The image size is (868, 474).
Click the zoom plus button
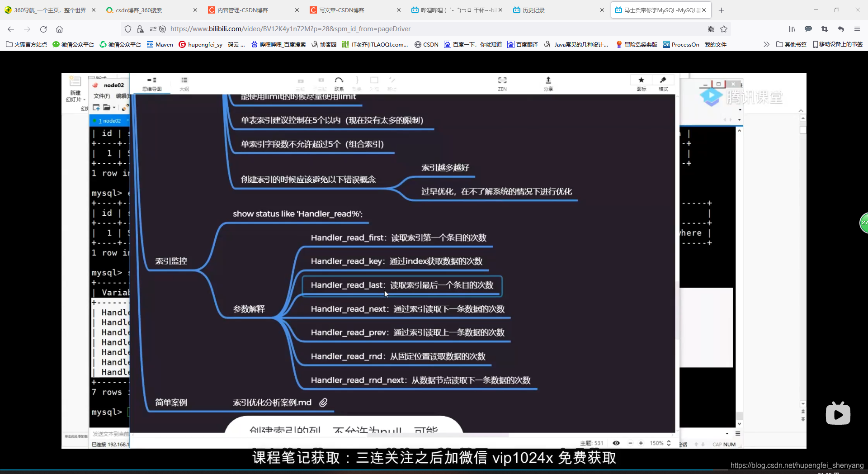642,443
